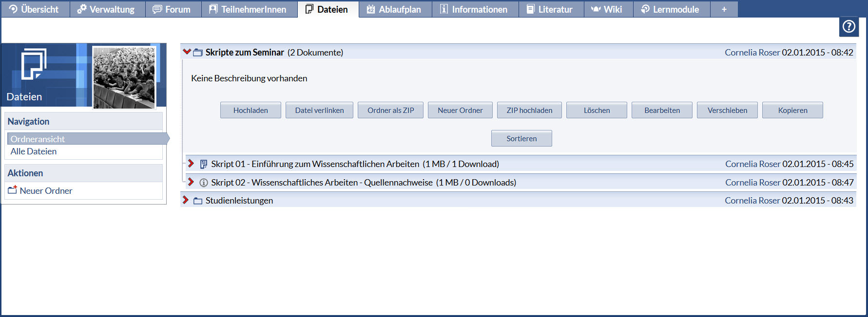Viewport: 868px width, 317px height.
Task: Open the Forum tab
Action: click(173, 9)
